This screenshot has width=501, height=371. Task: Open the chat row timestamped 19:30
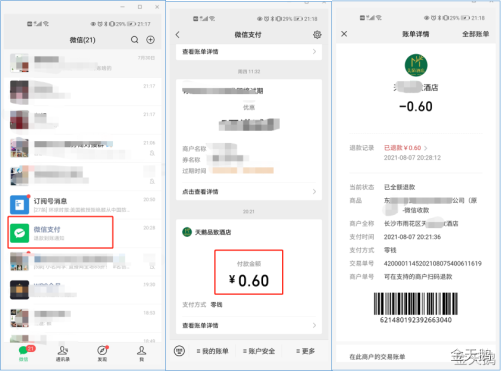83,290
